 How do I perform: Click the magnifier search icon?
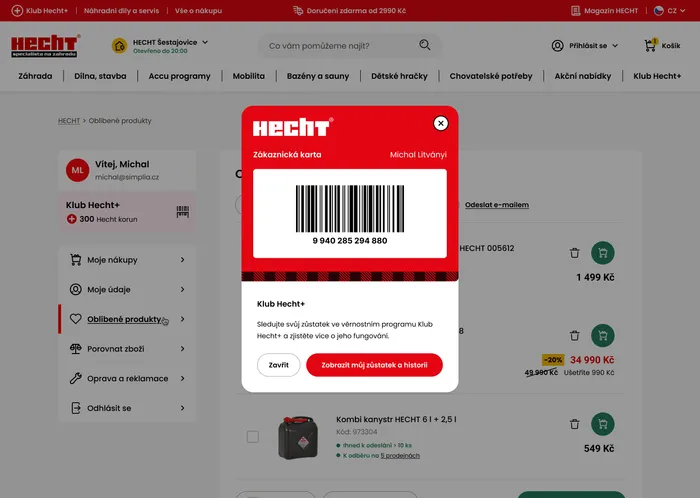click(x=425, y=45)
